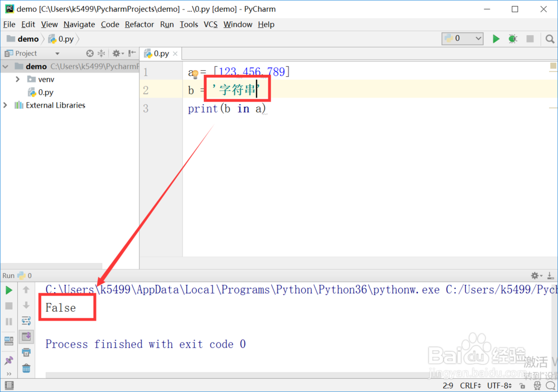This screenshot has height=392, width=558.
Task: Click line number 3 in gutter
Action: coord(146,109)
